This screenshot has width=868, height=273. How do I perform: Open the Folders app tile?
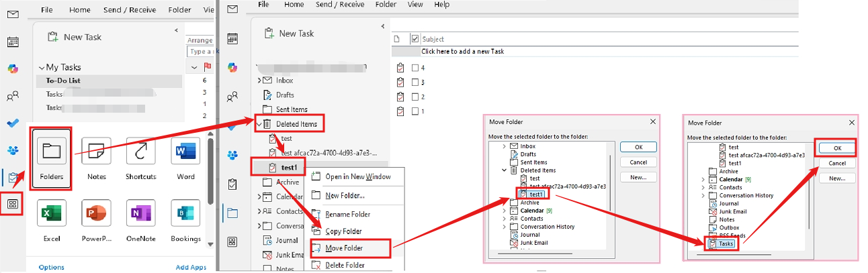[51, 158]
